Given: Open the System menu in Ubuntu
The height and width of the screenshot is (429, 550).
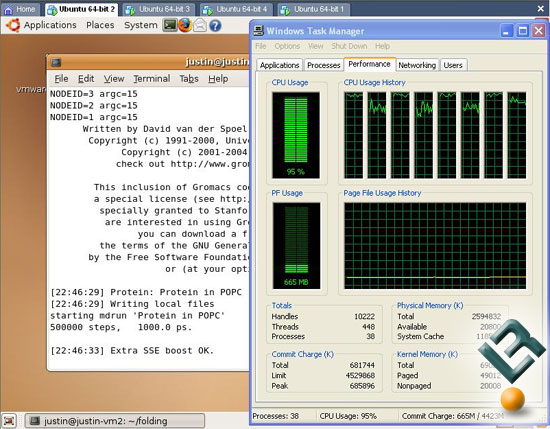Looking at the screenshot, I should pos(141,25).
